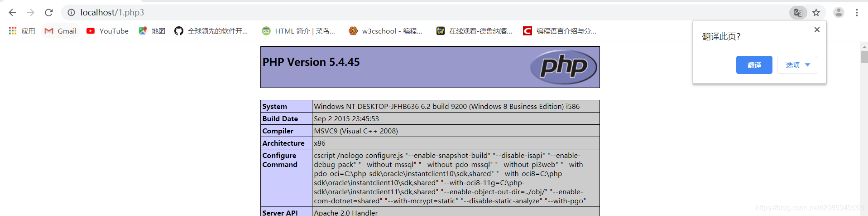Click the 翻译此页? popup title text
This screenshot has height=216, width=868.
click(x=721, y=36)
